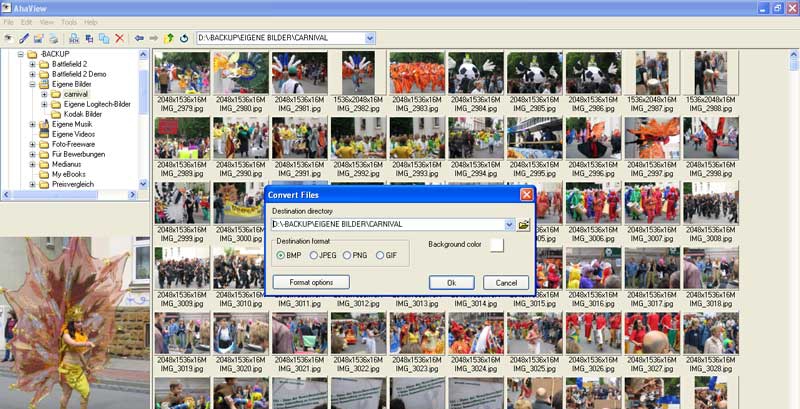Choose the PNG format radio button
Image resolution: width=800 pixels, height=409 pixels.
tap(347, 256)
